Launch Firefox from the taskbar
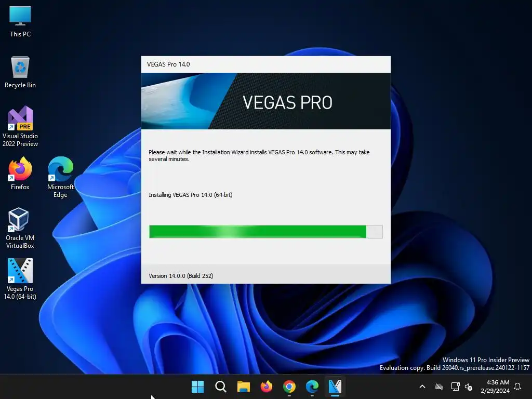Viewport: 532px width, 399px height. point(267,387)
